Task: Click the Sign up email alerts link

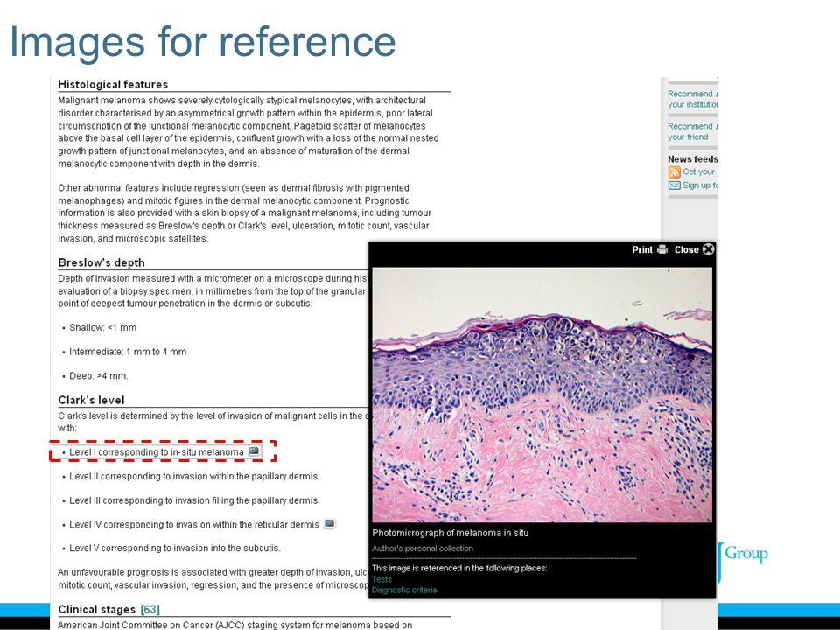Action: (700, 185)
